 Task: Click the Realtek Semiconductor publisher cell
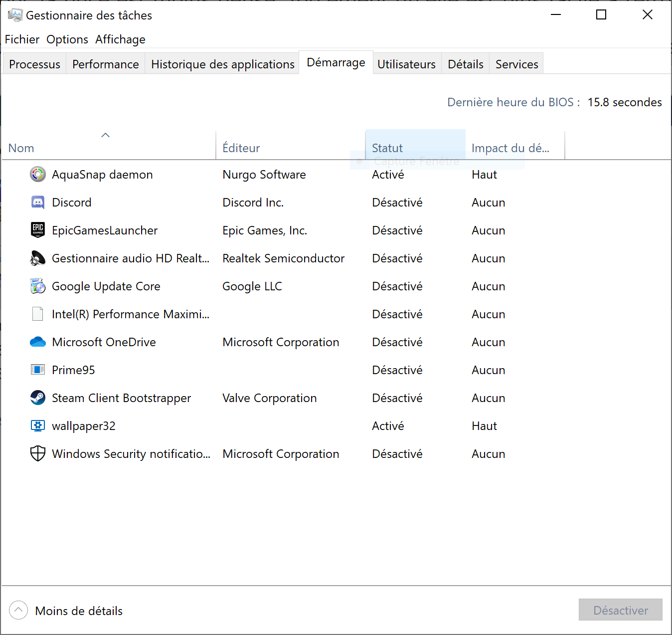(283, 258)
